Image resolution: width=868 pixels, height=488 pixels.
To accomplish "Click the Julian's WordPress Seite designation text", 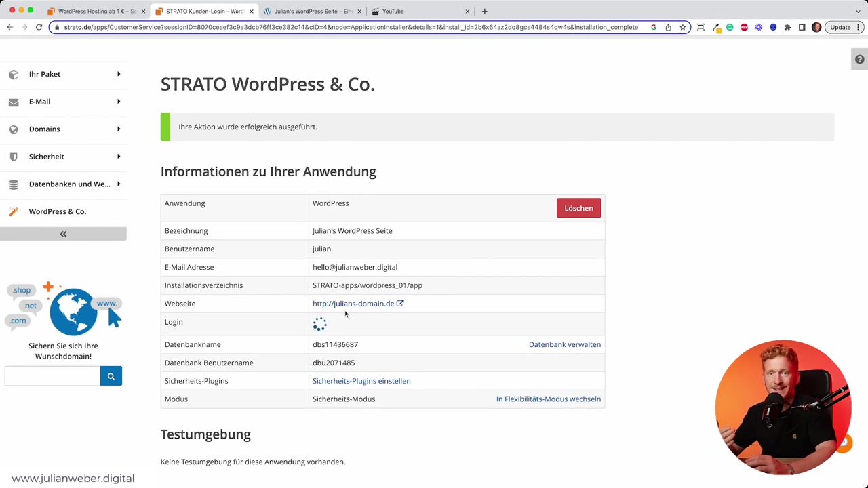I will pyautogui.click(x=353, y=231).
